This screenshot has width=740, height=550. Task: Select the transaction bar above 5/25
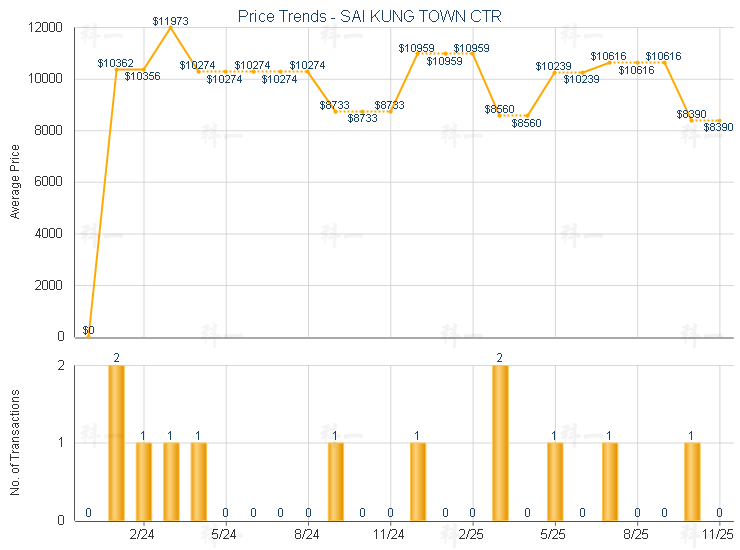pyautogui.click(x=555, y=480)
